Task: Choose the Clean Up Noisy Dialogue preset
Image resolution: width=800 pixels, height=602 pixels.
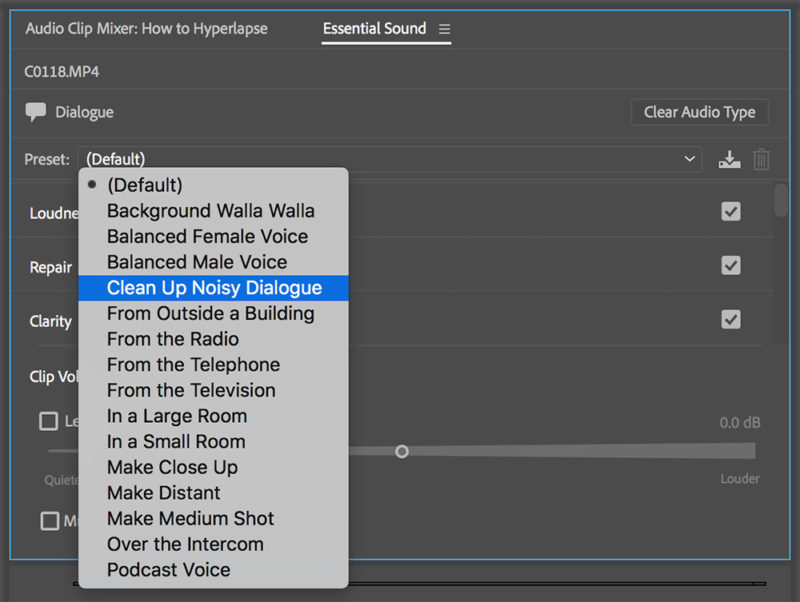Action: 213,287
